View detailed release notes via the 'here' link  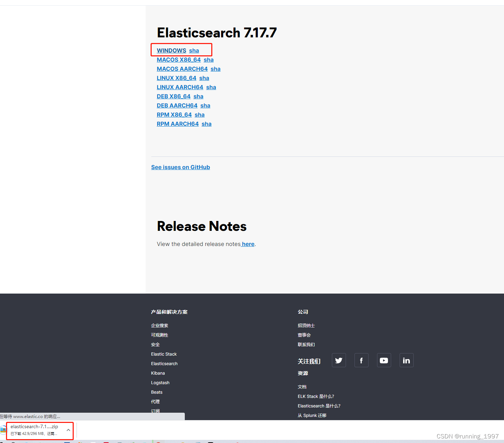point(248,244)
